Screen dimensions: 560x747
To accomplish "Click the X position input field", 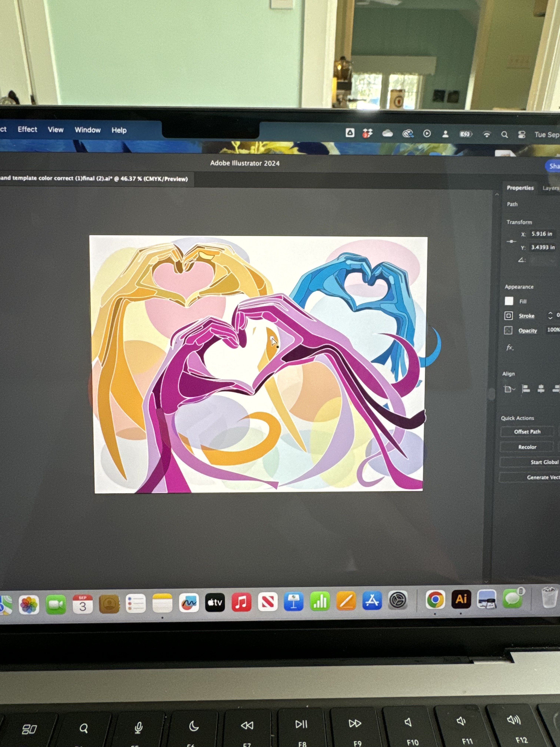I will click(x=542, y=234).
